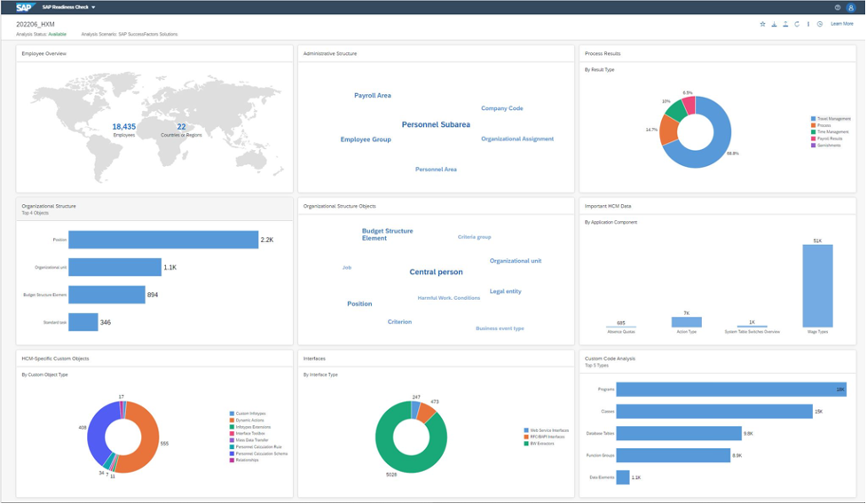This screenshot has height=504, width=867.
Task: Select Employee Group in the word cloud
Action: tap(366, 139)
